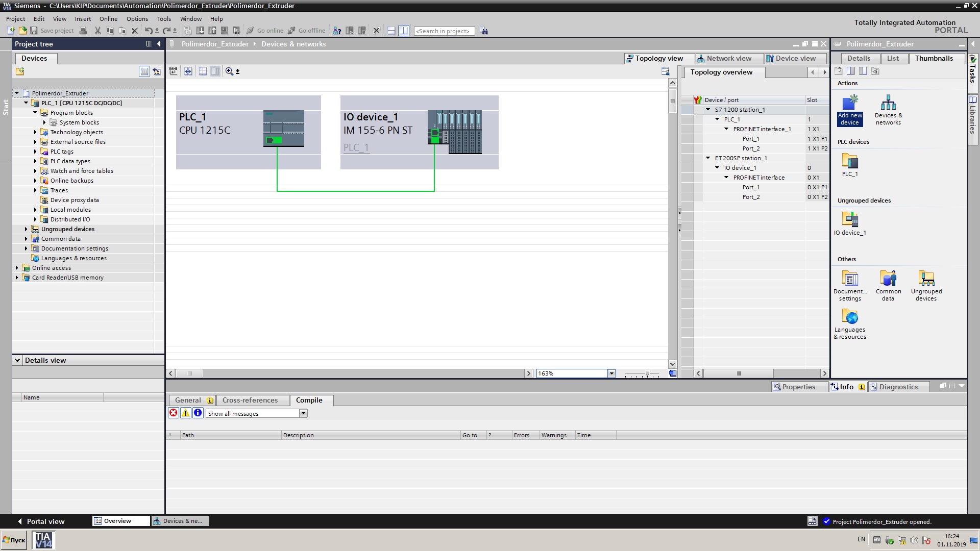This screenshot has width=980, height=551.
Task: Click the PLC_1 thumbnail under PLC devices
Action: [850, 165]
